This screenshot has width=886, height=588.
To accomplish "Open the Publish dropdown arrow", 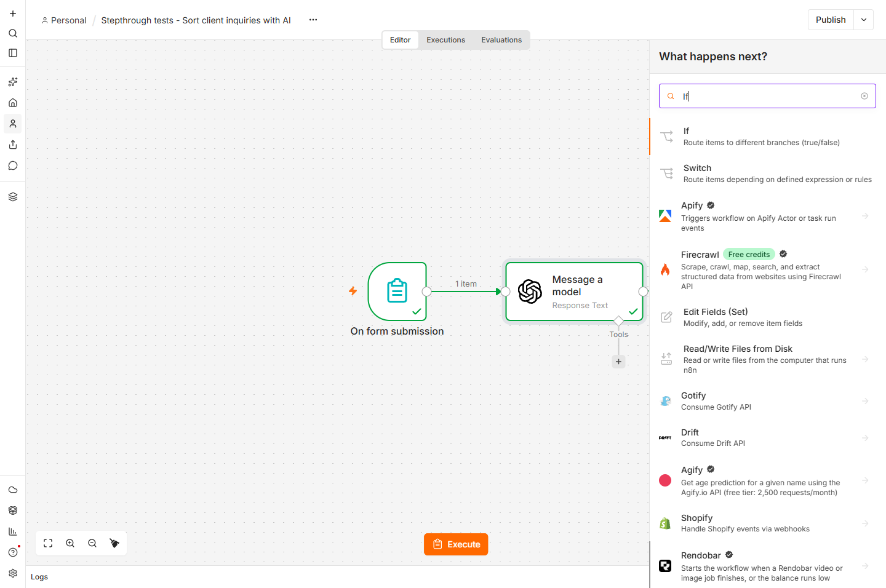I will [864, 20].
